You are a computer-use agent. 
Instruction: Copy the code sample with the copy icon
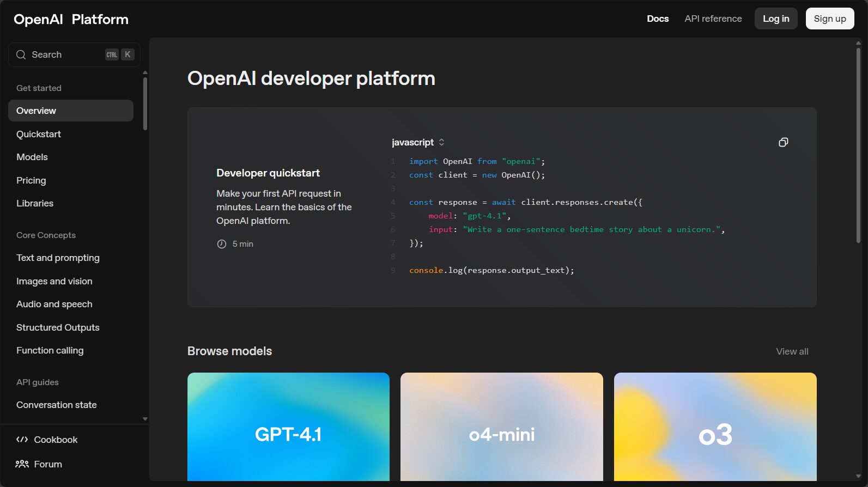(x=783, y=142)
